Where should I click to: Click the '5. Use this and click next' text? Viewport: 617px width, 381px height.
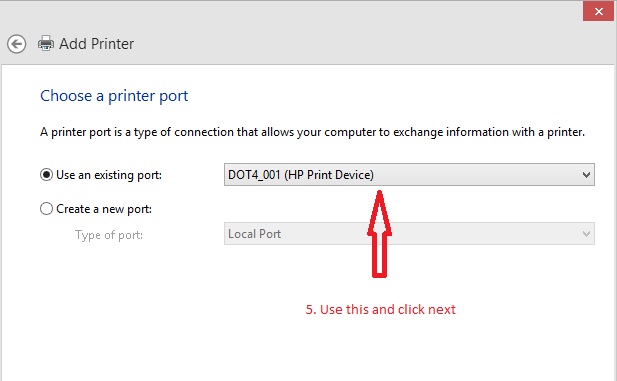(381, 309)
